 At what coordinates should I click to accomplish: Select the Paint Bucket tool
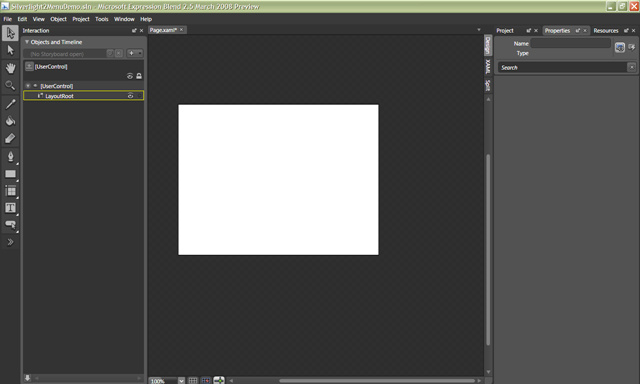tap(10, 121)
